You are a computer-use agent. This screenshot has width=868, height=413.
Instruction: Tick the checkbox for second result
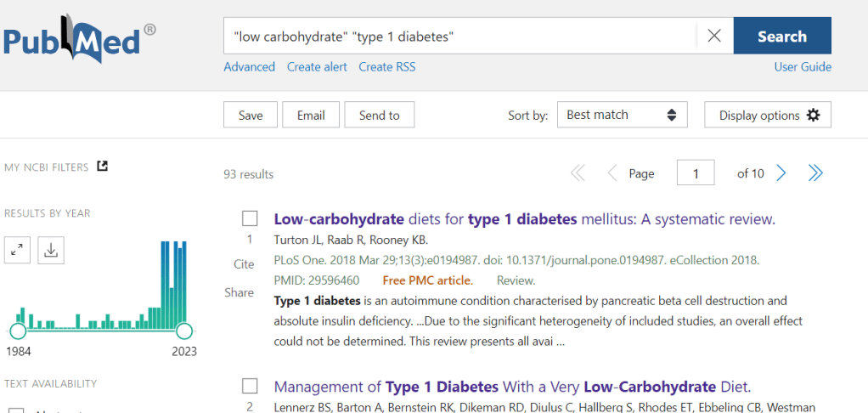pos(250,386)
